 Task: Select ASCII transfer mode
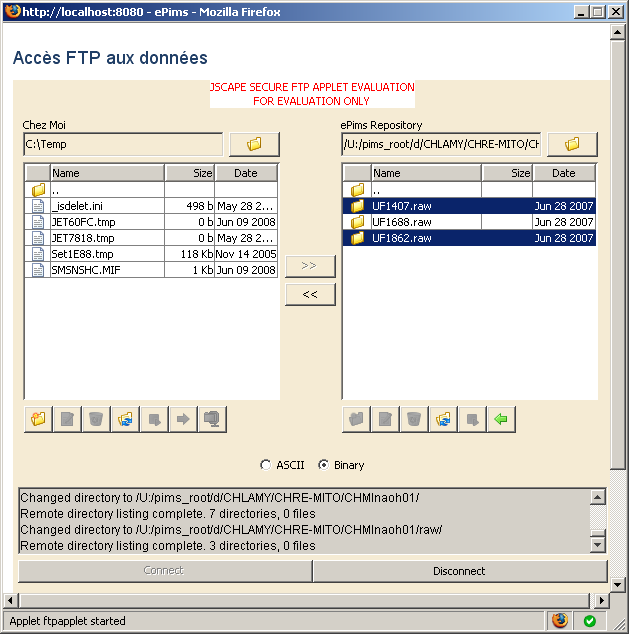click(265, 465)
